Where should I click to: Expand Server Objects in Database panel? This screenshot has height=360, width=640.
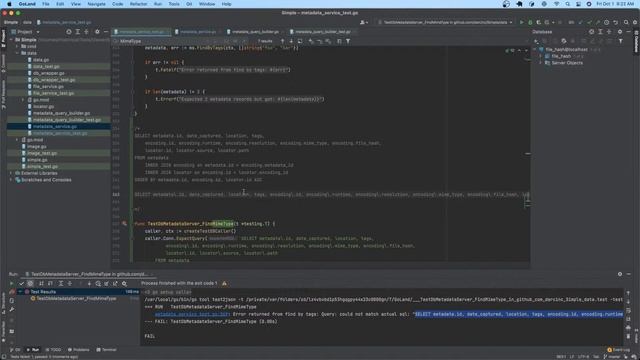[x=541, y=63]
